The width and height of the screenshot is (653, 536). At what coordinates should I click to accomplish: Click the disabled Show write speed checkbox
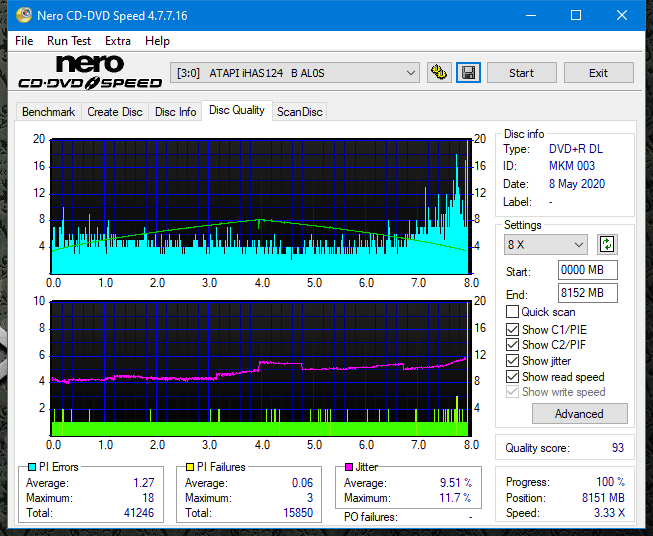click(x=512, y=392)
